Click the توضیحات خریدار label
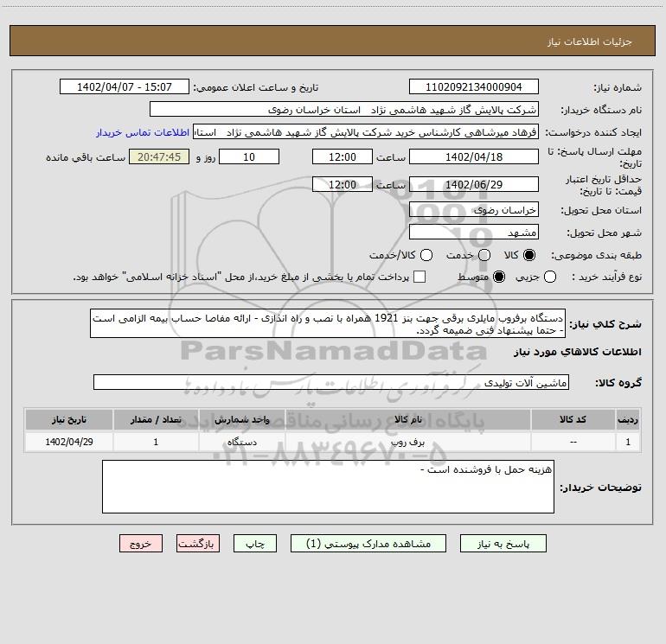Screen dimensions: 666x644 point(600,488)
